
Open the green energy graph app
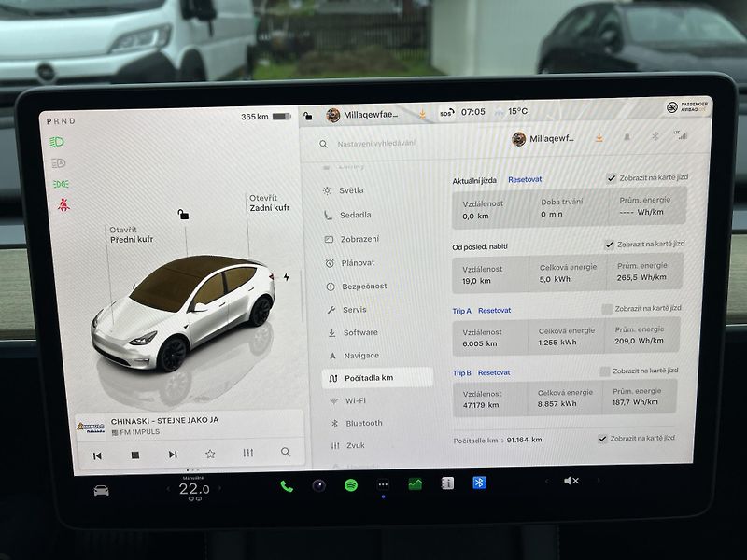415,484
